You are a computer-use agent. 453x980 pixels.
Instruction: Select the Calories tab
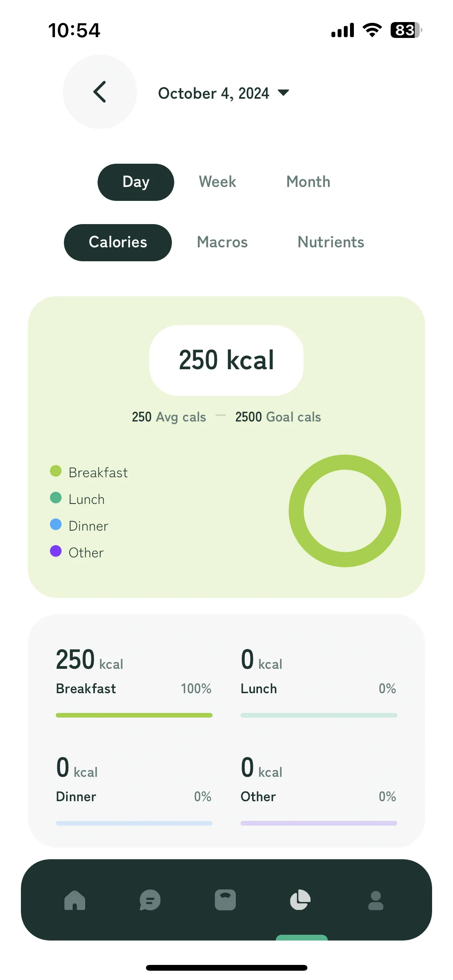point(118,242)
